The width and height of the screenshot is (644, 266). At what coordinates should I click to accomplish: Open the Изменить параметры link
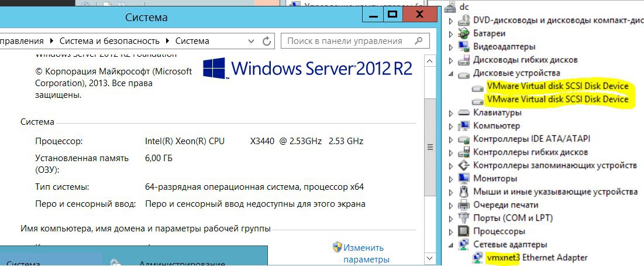pos(366,253)
